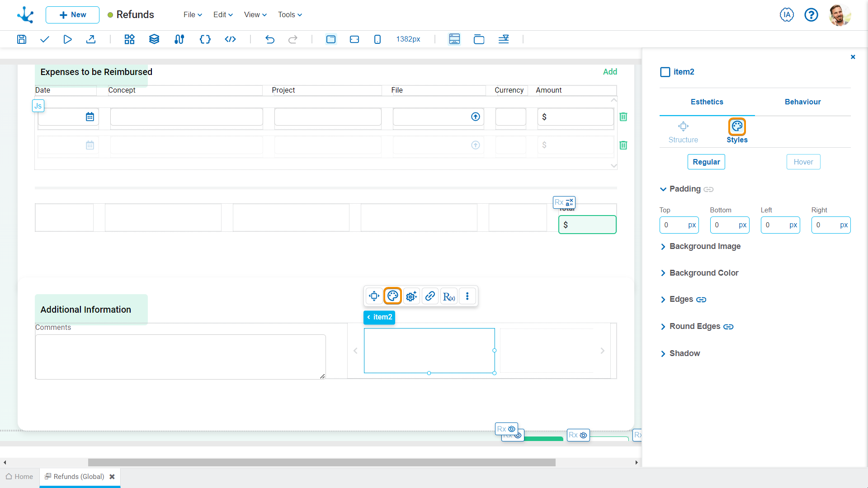Click the Structure panel icon
The height and width of the screenshot is (488, 868).
click(x=683, y=127)
